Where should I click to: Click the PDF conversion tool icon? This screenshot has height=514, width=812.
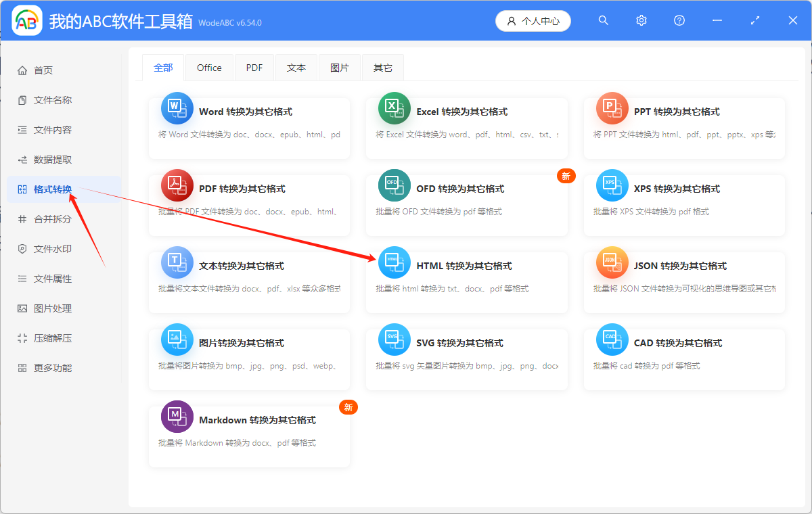[x=177, y=185]
